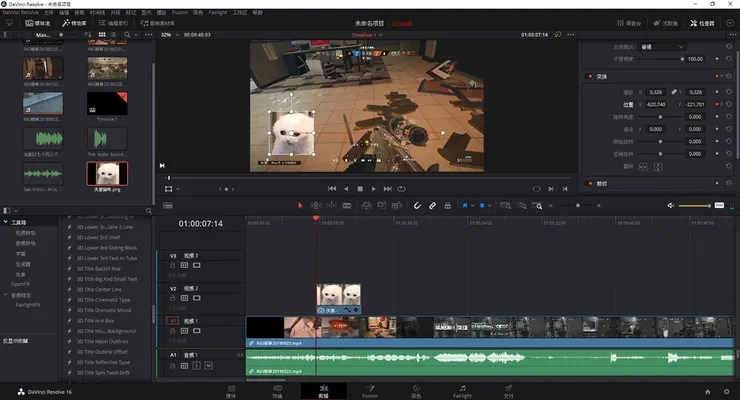Mute audio track A1 with M button
Viewport: 740px width, 400px height.
(208, 366)
